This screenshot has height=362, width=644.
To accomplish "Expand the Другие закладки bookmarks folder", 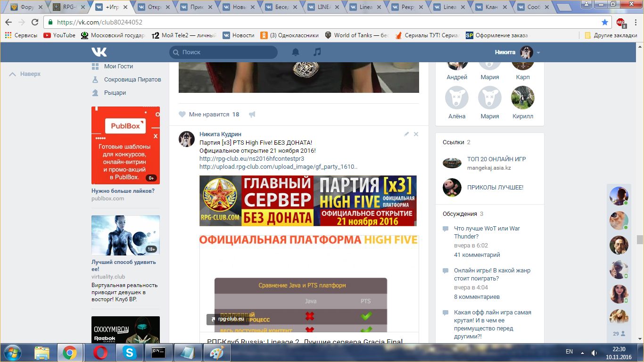I will 611,35.
